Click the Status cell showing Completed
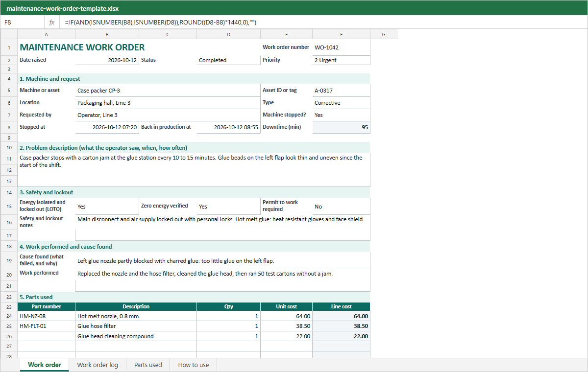Image resolution: width=588 pixels, height=372 pixels. pos(229,60)
